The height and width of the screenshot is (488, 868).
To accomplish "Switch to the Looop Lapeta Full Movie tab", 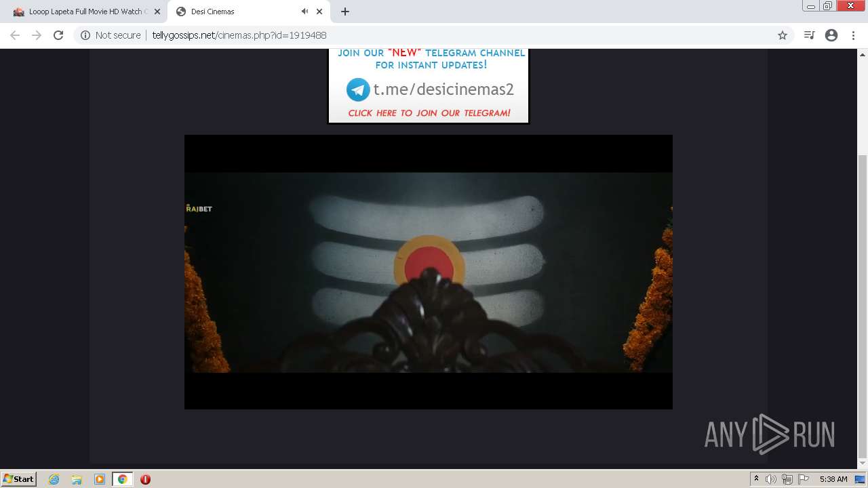I will coord(85,12).
